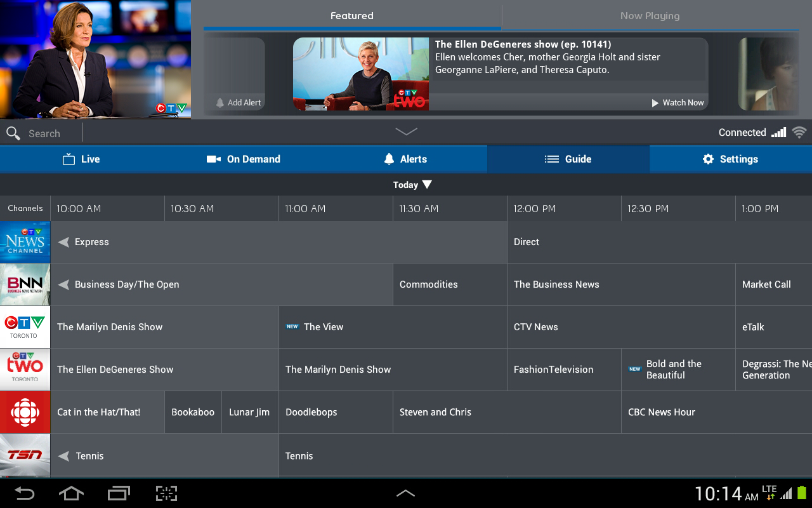
Task: Select The Marilyn Denis Show on CTV Two
Action: pyautogui.click(x=393, y=370)
